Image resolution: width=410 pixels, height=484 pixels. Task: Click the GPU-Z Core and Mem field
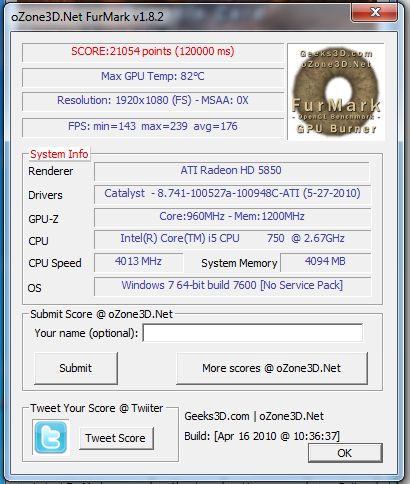232,217
